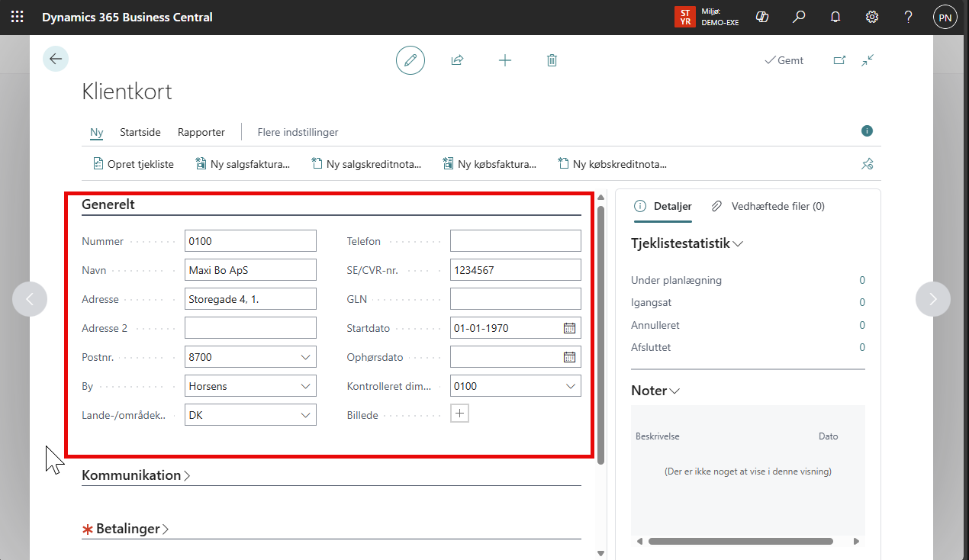This screenshot has width=969, height=560.
Task: Open the notifications bell
Action: pos(835,17)
